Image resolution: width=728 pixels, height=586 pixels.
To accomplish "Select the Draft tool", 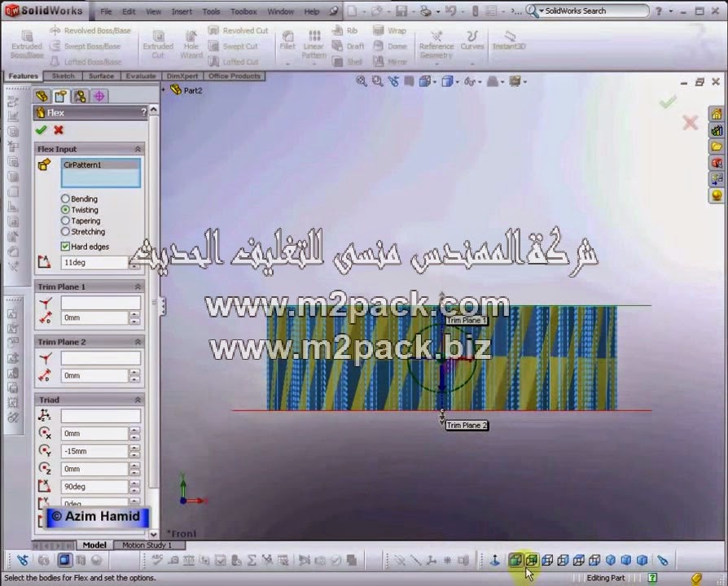I will (x=349, y=46).
